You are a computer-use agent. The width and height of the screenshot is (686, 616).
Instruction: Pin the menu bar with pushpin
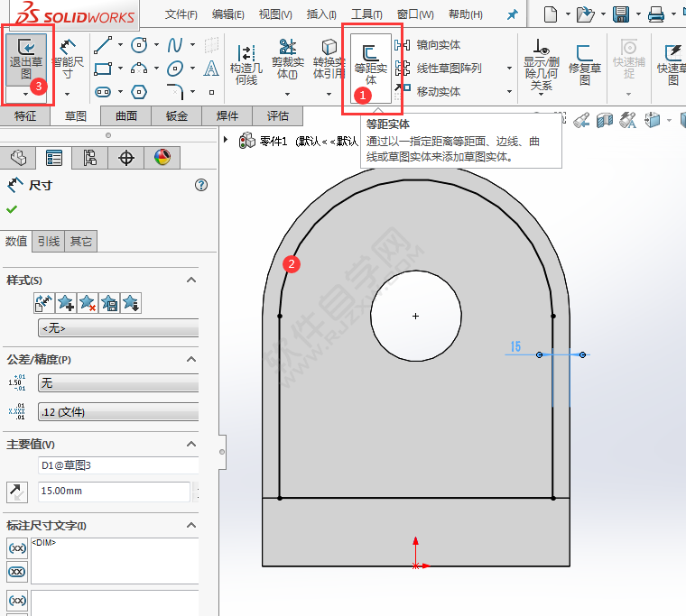coord(512,14)
